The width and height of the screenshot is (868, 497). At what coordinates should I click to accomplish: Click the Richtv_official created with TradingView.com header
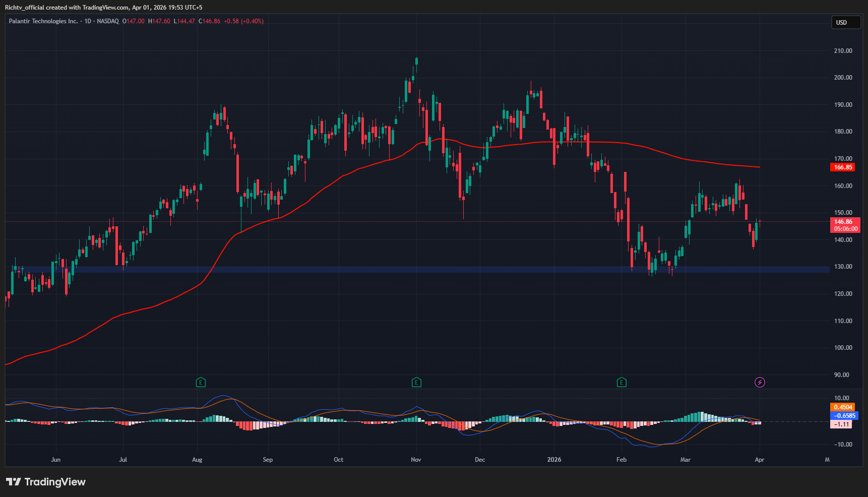pyautogui.click(x=103, y=8)
